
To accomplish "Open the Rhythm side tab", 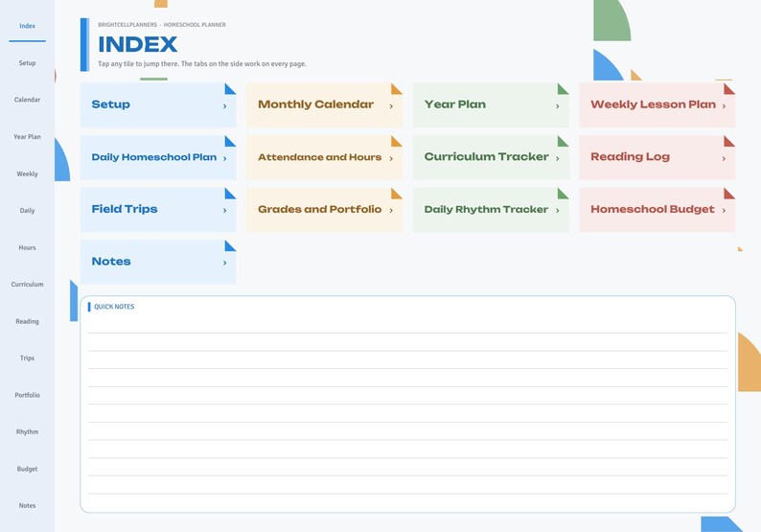I will coord(27,431).
